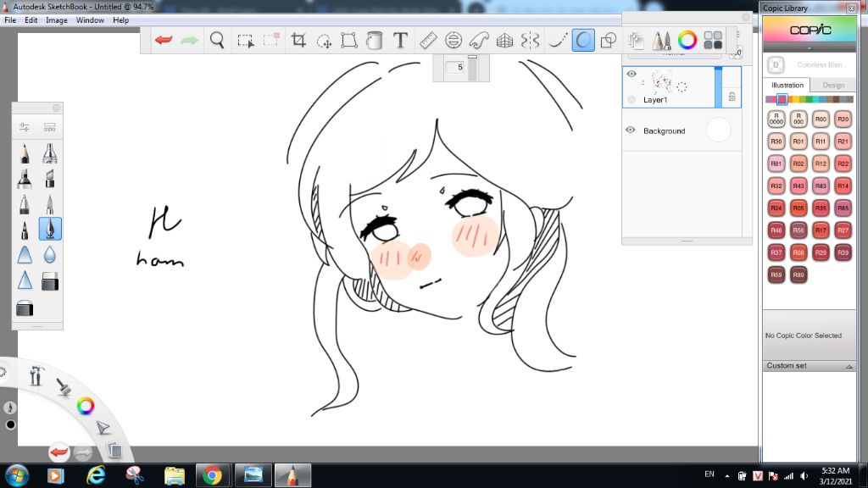Open the Edit menu

pos(31,20)
